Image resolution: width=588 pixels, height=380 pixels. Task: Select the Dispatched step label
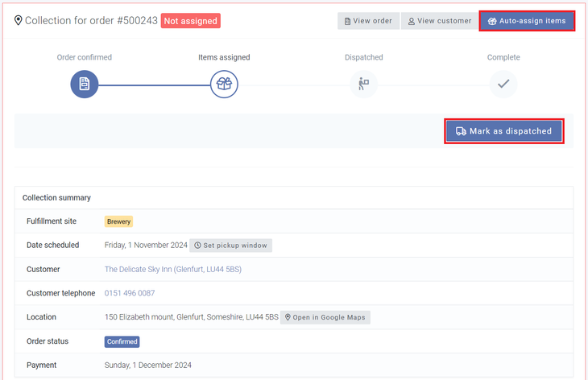(x=363, y=58)
